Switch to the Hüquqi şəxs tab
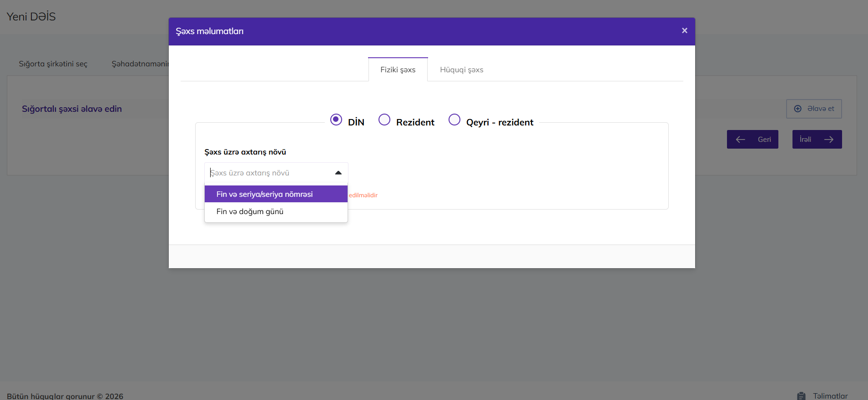 tap(461, 70)
